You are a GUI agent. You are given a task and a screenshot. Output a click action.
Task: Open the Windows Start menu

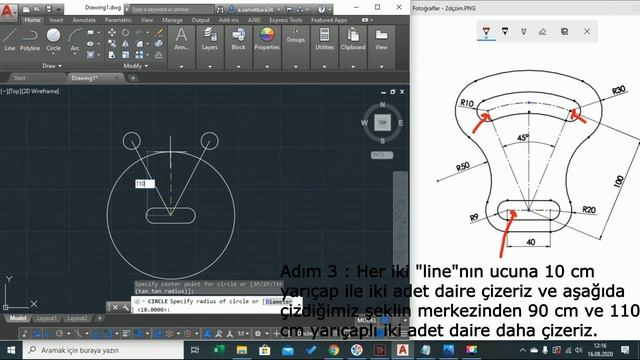pyautogui.click(x=11, y=350)
